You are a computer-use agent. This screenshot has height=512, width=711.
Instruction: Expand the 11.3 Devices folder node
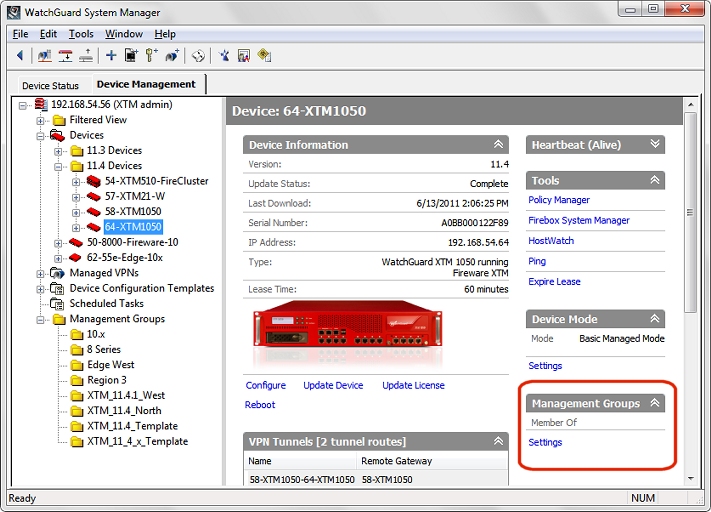tap(59, 151)
